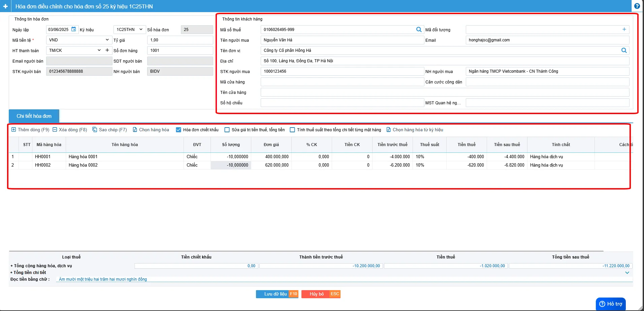Click the Email input field
Screen dimensions: 644x311
click(x=547, y=40)
